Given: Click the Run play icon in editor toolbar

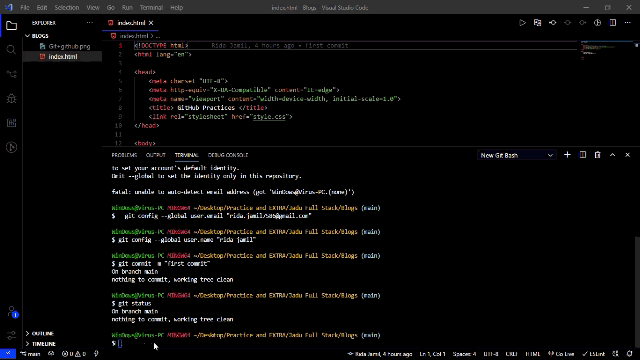Looking at the screenshot, I should [522, 23].
